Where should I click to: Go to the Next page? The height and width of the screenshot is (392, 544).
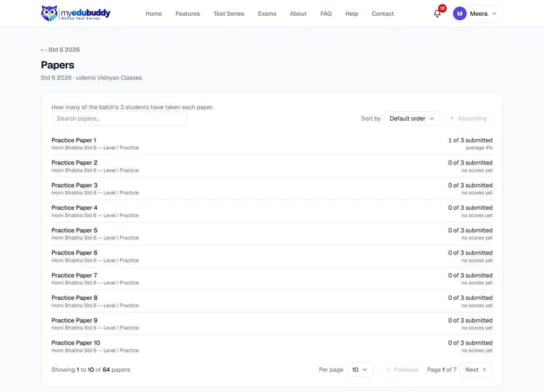point(476,369)
